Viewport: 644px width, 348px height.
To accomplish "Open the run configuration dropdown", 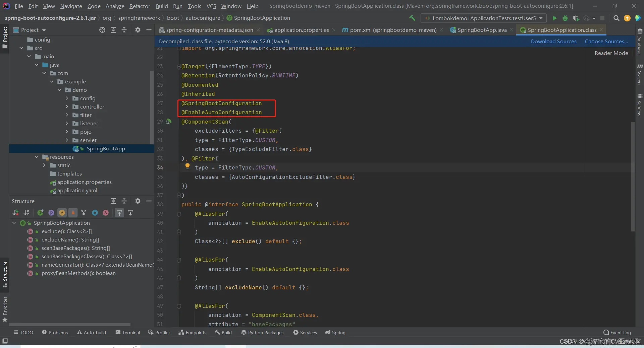I will (484, 18).
